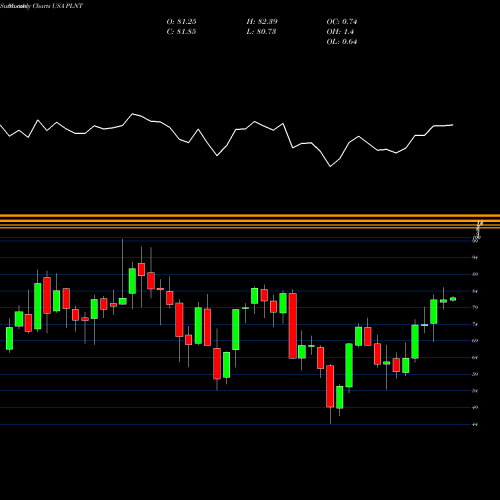Click the OL: 0.64 reading
The image size is (500, 500).
pyautogui.click(x=342, y=42)
